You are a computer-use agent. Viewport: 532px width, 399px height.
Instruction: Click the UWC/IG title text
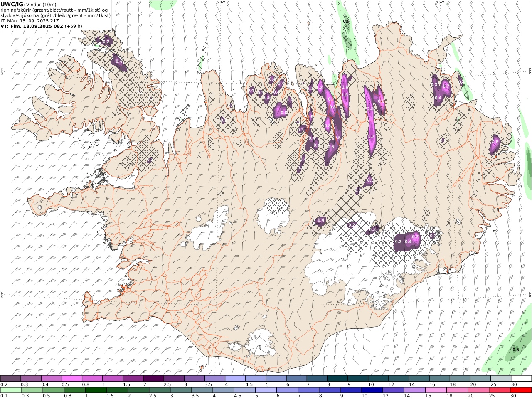pos(12,4)
